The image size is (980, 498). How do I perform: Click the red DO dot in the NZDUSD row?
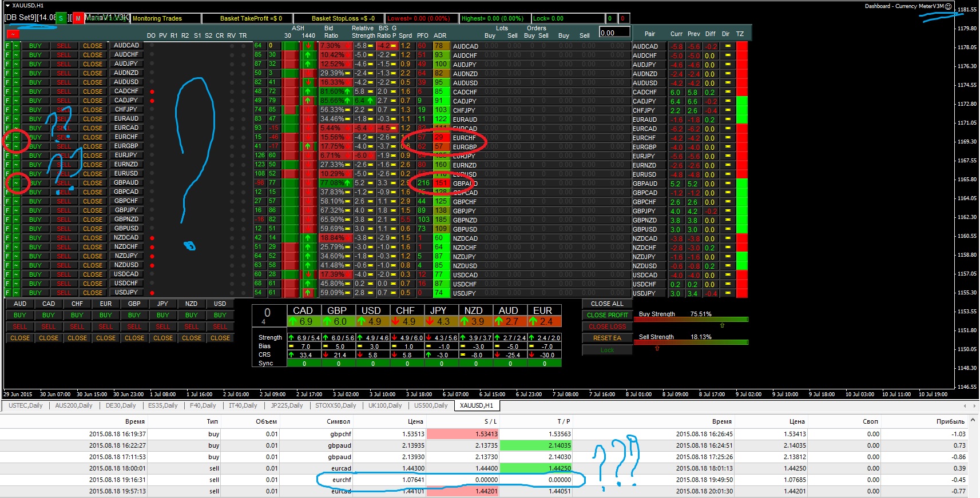(x=152, y=265)
